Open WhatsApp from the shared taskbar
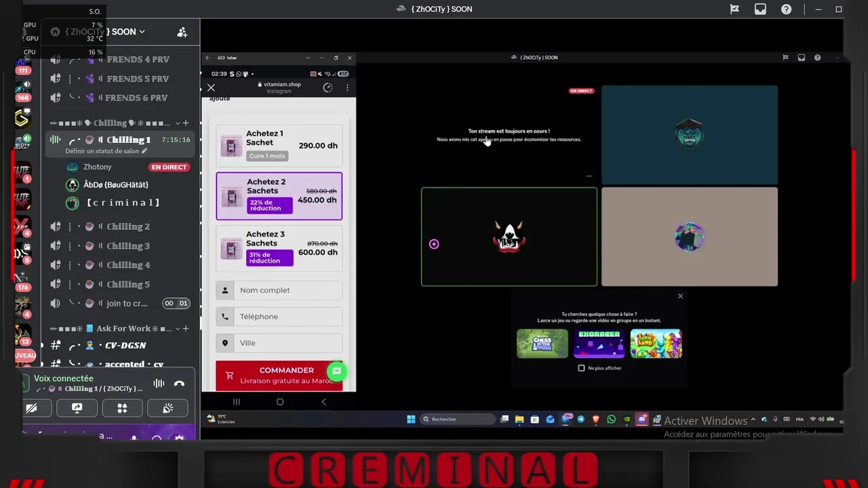Image resolution: width=868 pixels, height=488 pixels. click(x=611, y=420)
